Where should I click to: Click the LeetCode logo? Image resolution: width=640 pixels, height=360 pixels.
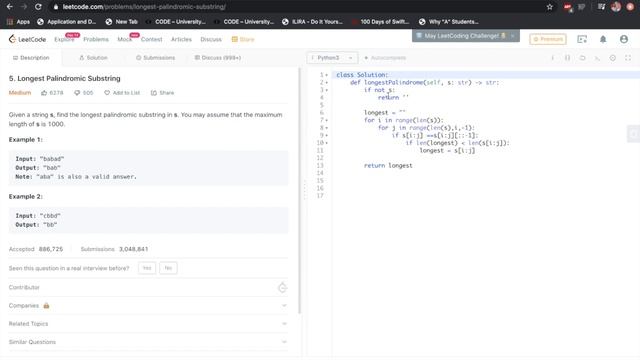[27, 39]
